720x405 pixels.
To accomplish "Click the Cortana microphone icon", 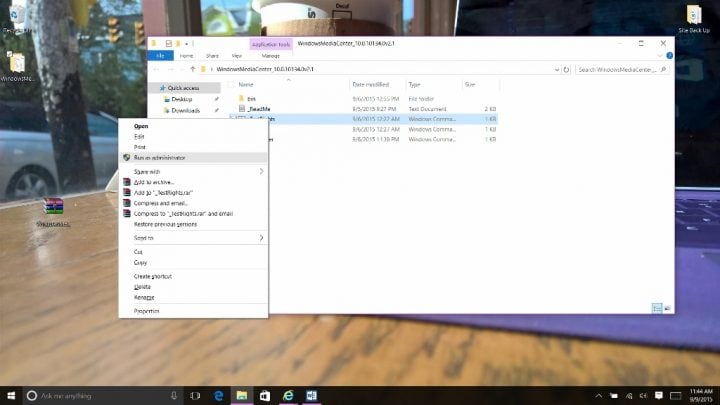I will click(x=174, y=395).
